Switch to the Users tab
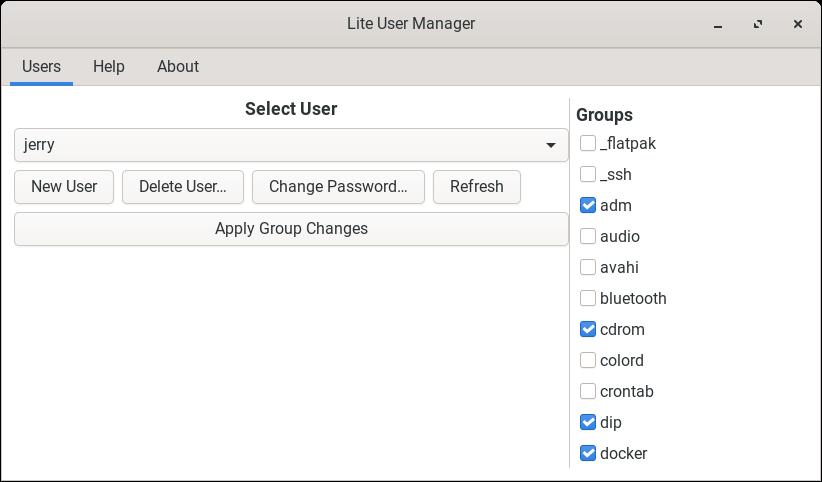 (41, 67)
